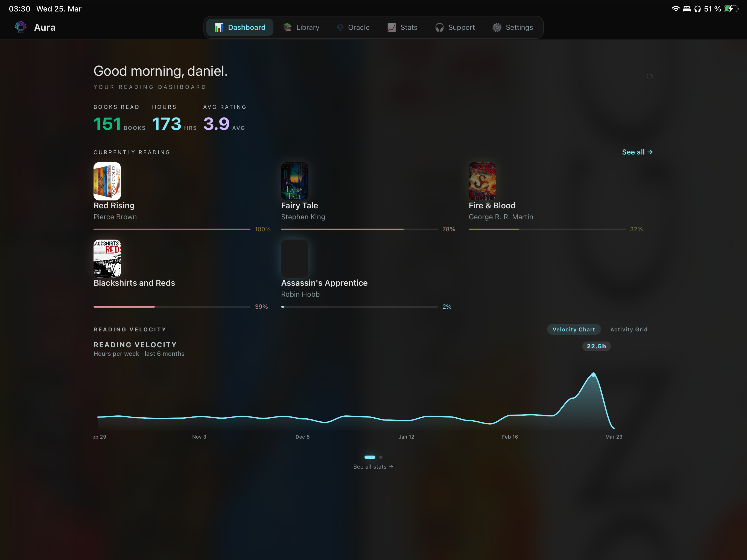747x560 pixels.
Task: Click Blackshirts and Reds progress bar
Action: (172, 307)
